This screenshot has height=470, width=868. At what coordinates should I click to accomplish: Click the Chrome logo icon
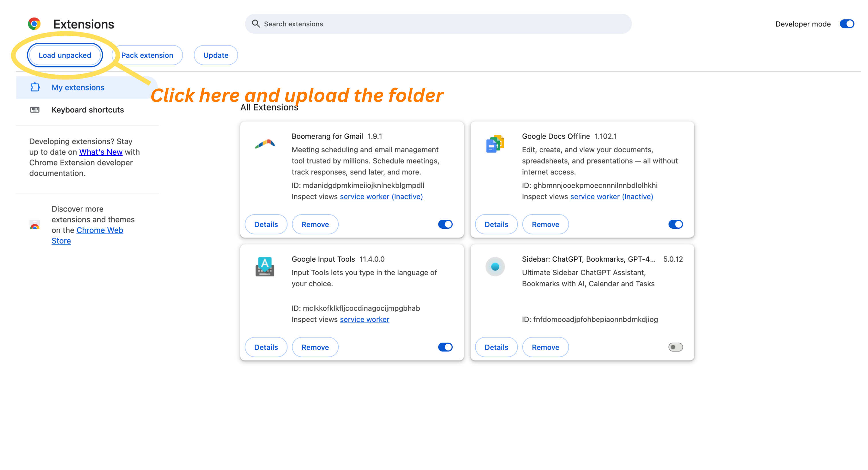(34, 24)
